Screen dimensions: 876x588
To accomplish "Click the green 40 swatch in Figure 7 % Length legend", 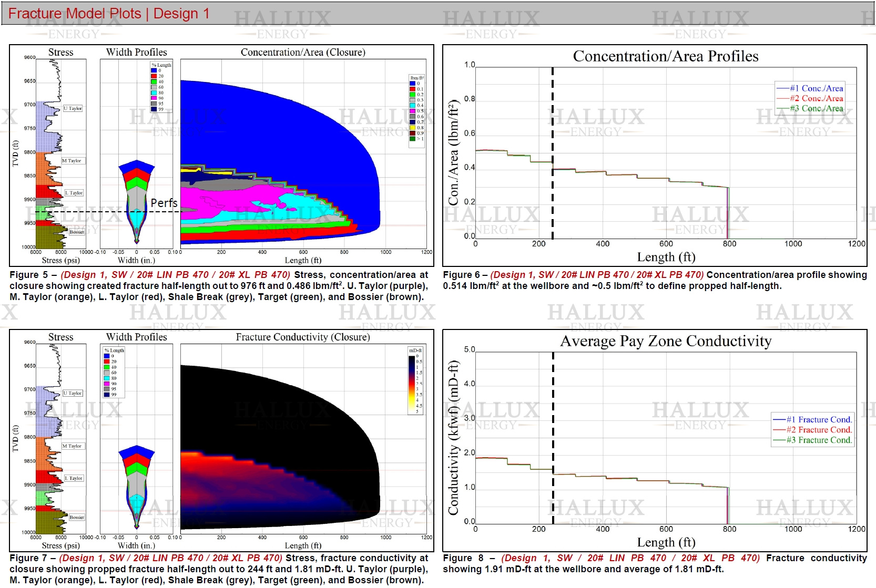I will pos(107,367).
